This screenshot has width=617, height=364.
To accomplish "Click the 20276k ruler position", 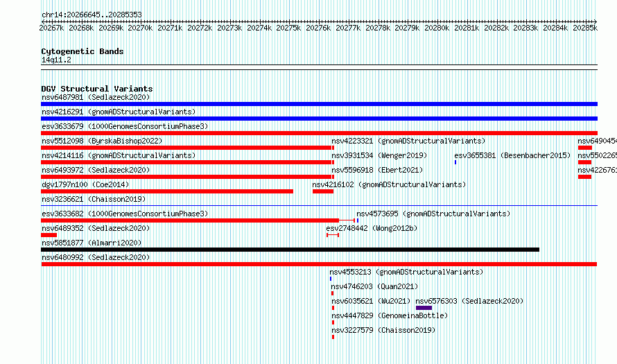I will coord(318,28).
